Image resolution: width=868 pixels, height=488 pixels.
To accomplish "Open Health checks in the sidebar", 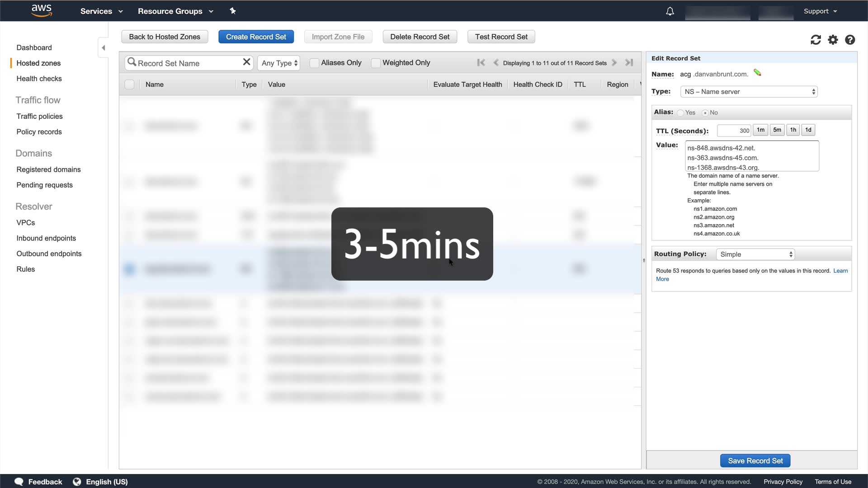I will [x=39, y=79].
